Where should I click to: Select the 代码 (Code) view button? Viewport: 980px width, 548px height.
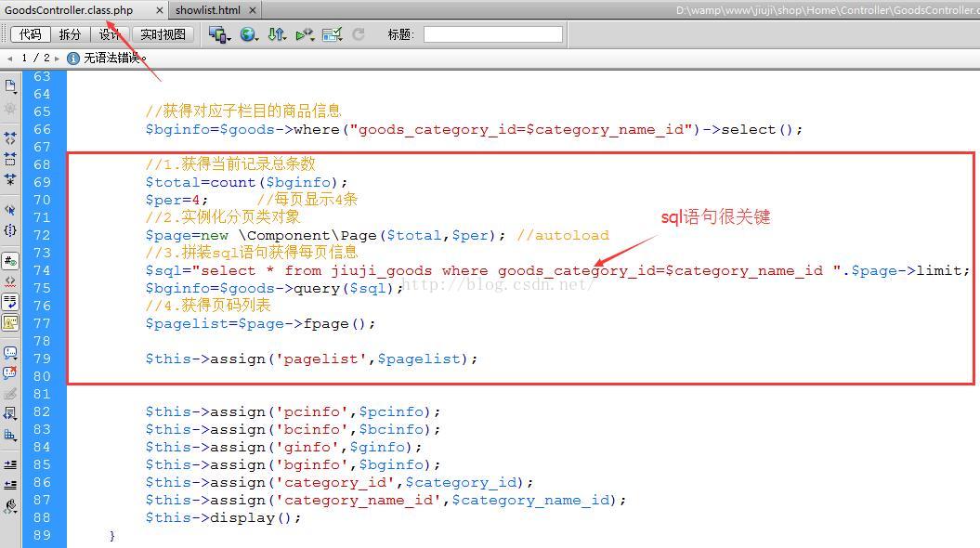[x=30, y=34]
